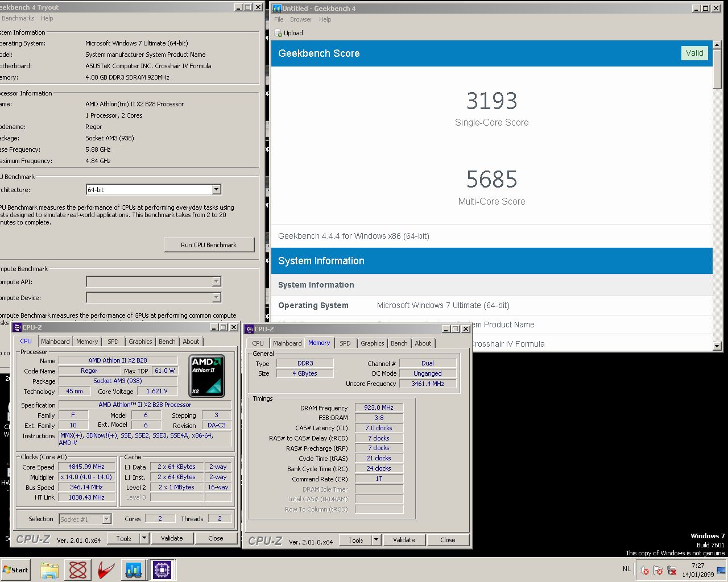Click the Show Desktop button beside the clock
Screen dimensions: 728x582
click(x=721, y=570)
